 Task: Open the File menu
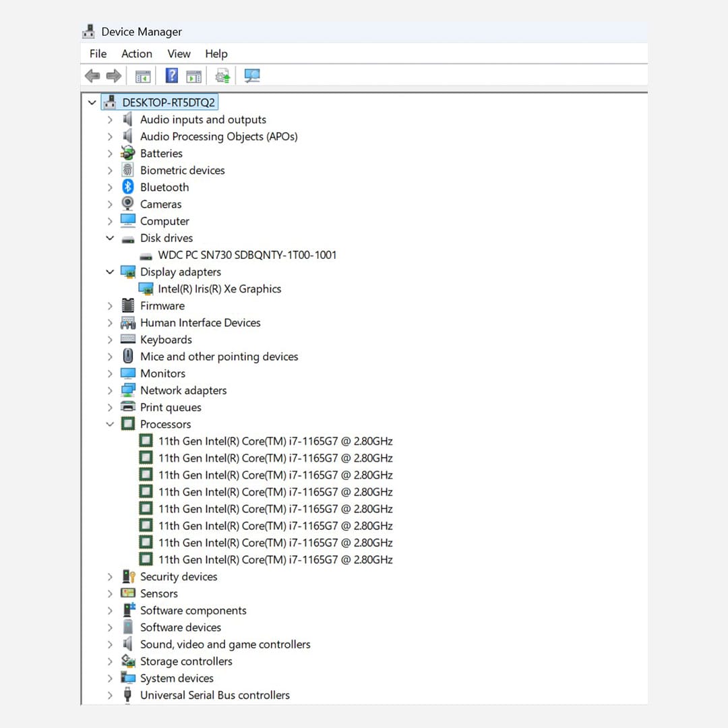(x=98, y=54)
